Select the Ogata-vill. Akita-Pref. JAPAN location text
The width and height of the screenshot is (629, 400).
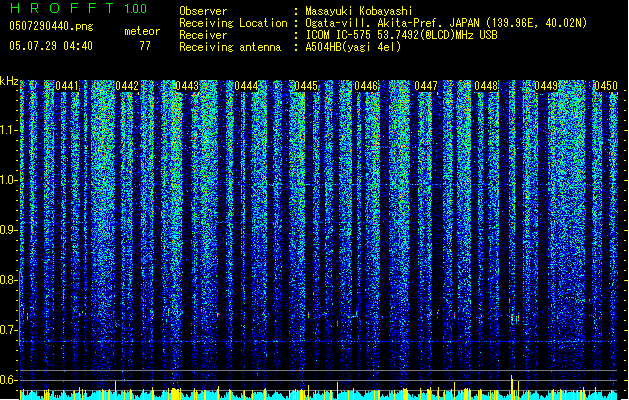point(446,23)
